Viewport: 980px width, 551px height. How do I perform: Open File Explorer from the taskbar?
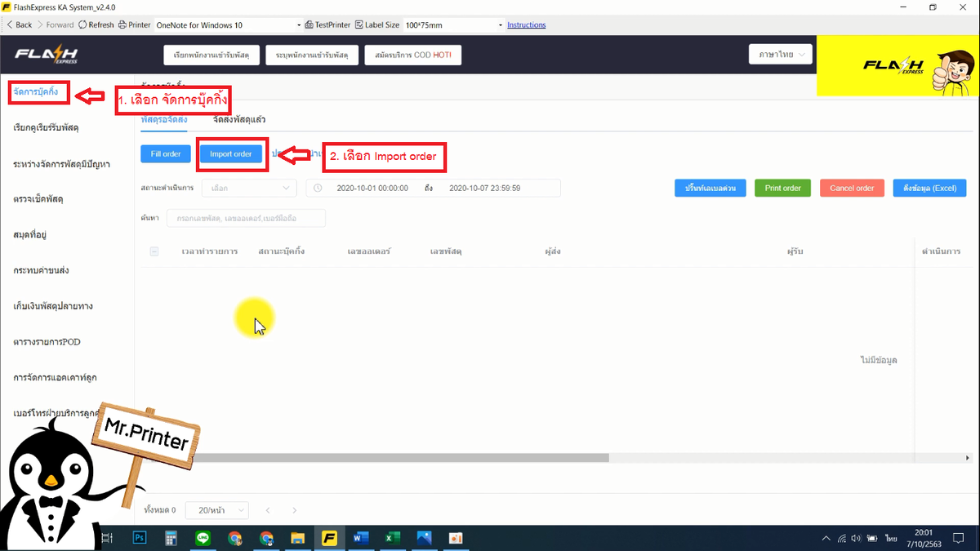pyautogui.click(x=298, y=538)
